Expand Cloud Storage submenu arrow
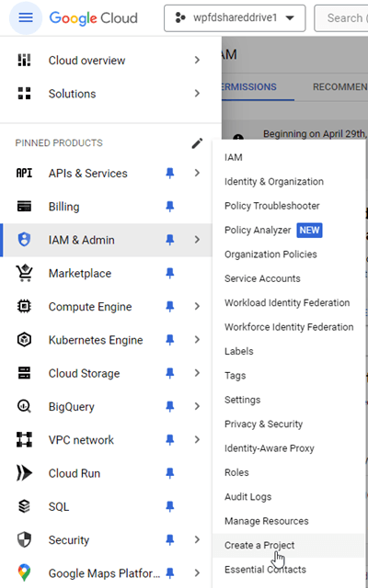Screen dimensions: 368x588 coord(197,373)
